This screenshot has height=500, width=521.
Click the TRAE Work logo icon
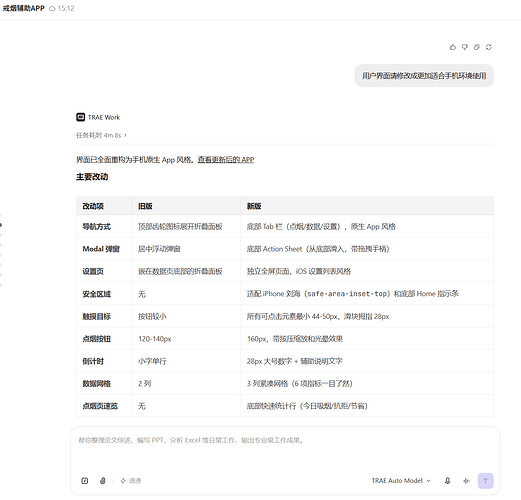pyautogui.click(x=80, y=117)
